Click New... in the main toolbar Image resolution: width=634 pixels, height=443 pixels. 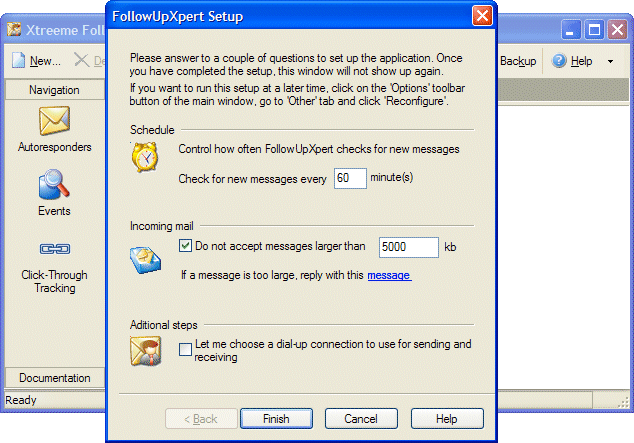pyautogui.click(x=45, y=61)
